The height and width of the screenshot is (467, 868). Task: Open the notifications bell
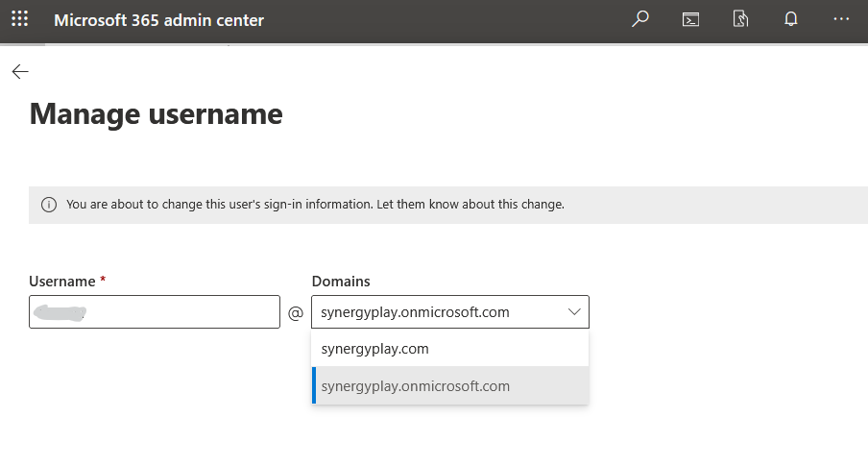(791, 19)
